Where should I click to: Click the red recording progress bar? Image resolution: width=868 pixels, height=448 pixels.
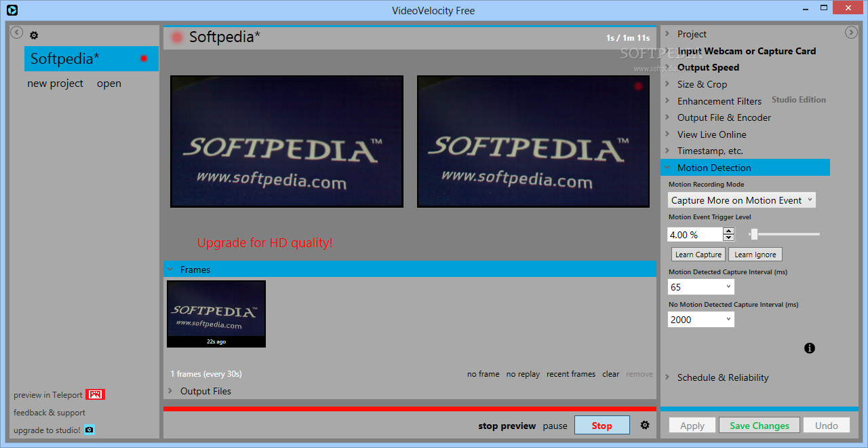coord(410,409)
